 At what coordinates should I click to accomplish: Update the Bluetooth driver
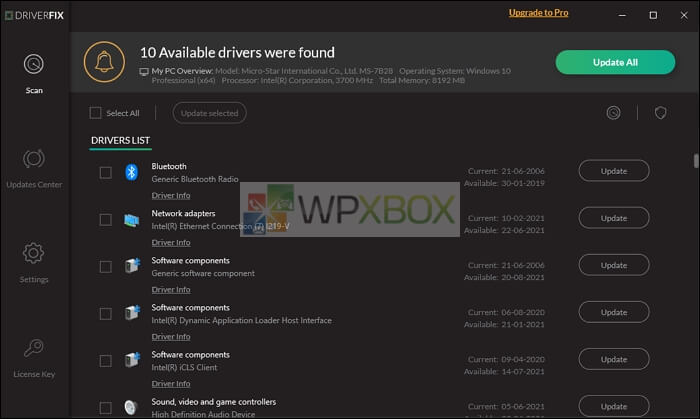[x=614, y=171]
